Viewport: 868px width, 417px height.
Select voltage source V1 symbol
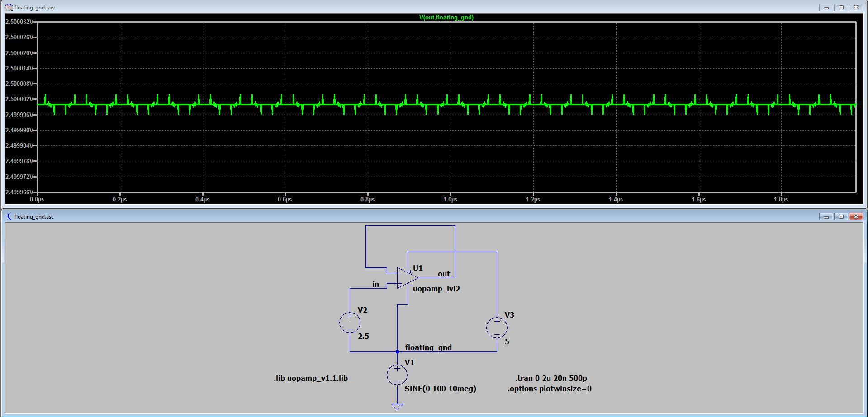tap(397, 375)
